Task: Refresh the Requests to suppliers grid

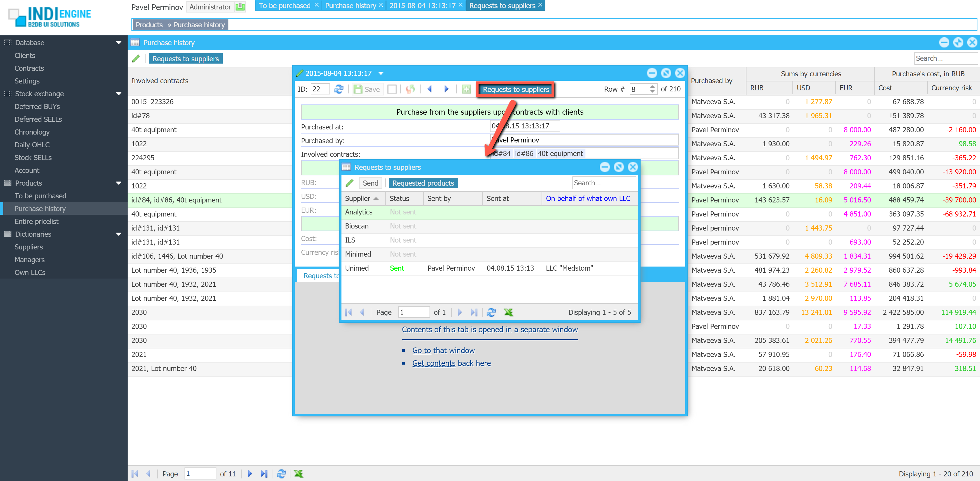Action: (491, 312)
